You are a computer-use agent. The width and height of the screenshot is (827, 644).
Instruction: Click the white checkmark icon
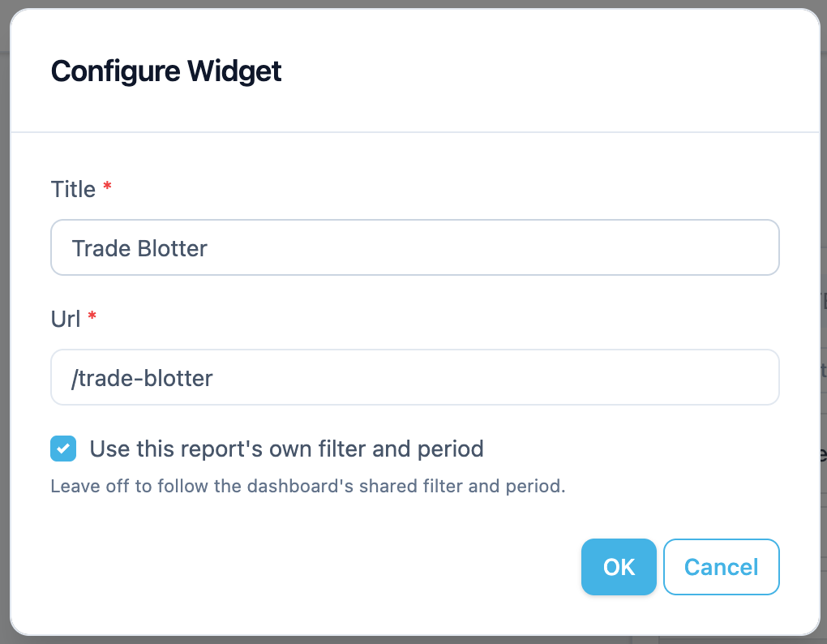pos(63,449)
